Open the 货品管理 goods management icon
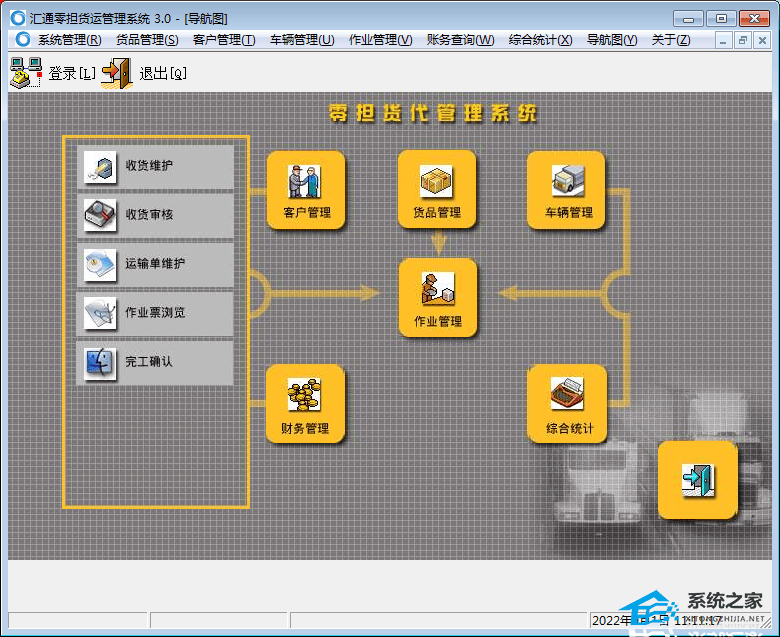The image size is (780, 637). pyautogui.click(x=436, y=190)
